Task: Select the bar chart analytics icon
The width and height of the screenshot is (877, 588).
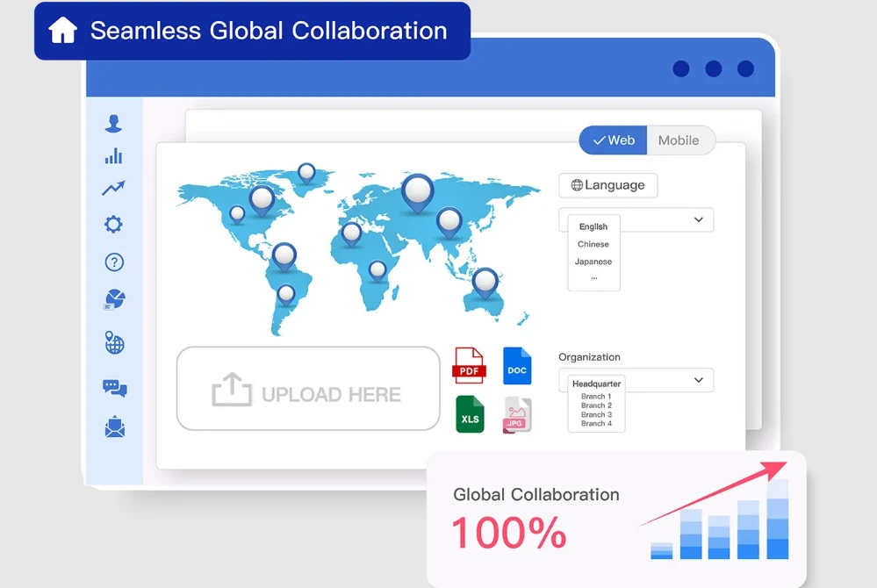Action: 114,155
